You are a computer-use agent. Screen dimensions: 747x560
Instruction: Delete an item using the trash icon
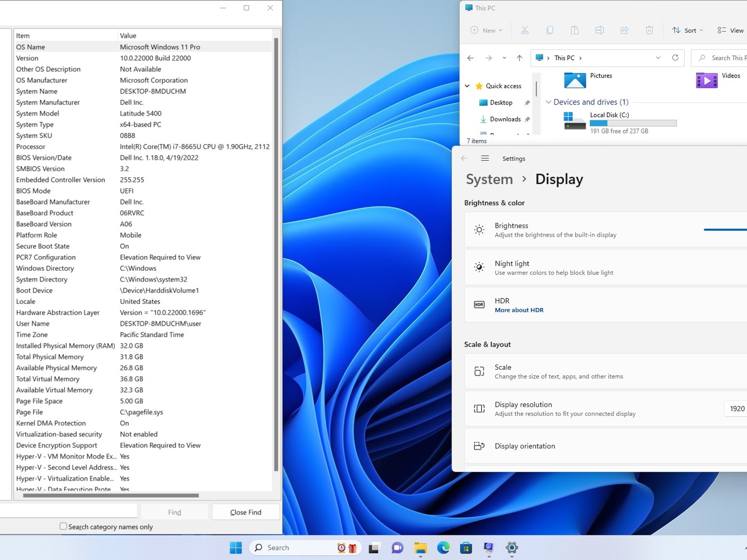click(x=649, y=30)
